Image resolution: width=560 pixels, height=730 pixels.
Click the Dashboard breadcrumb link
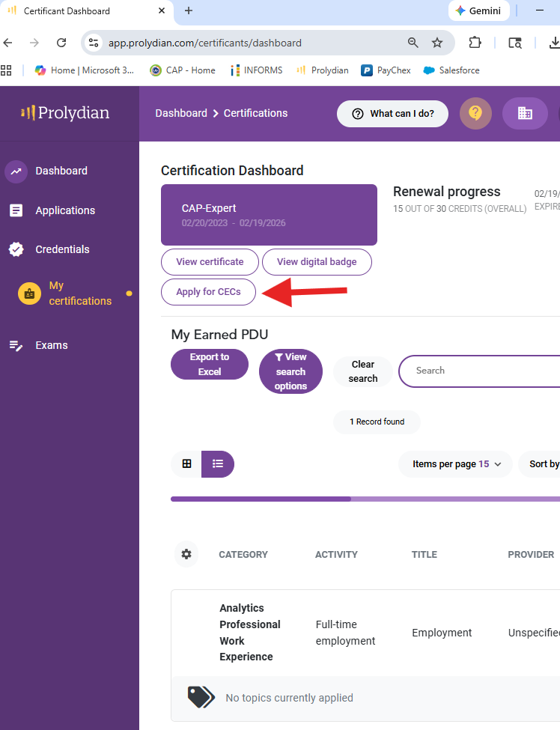(181, 113)
